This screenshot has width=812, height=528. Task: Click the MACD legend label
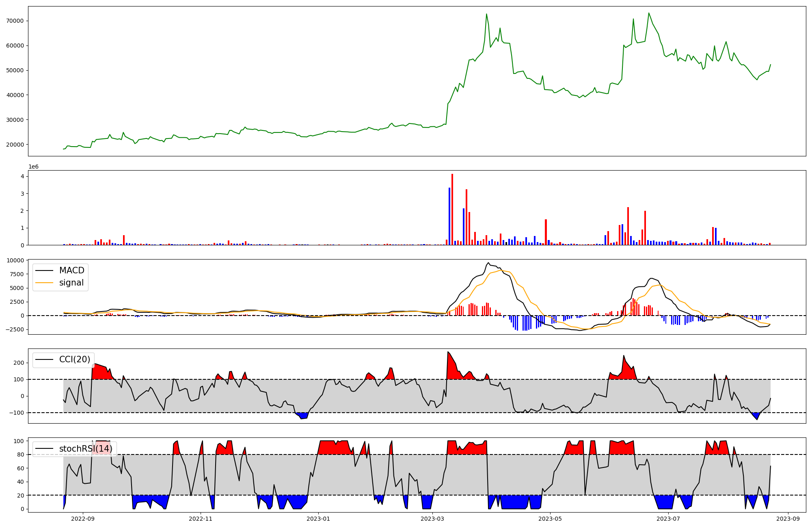(x=71, y=270)
